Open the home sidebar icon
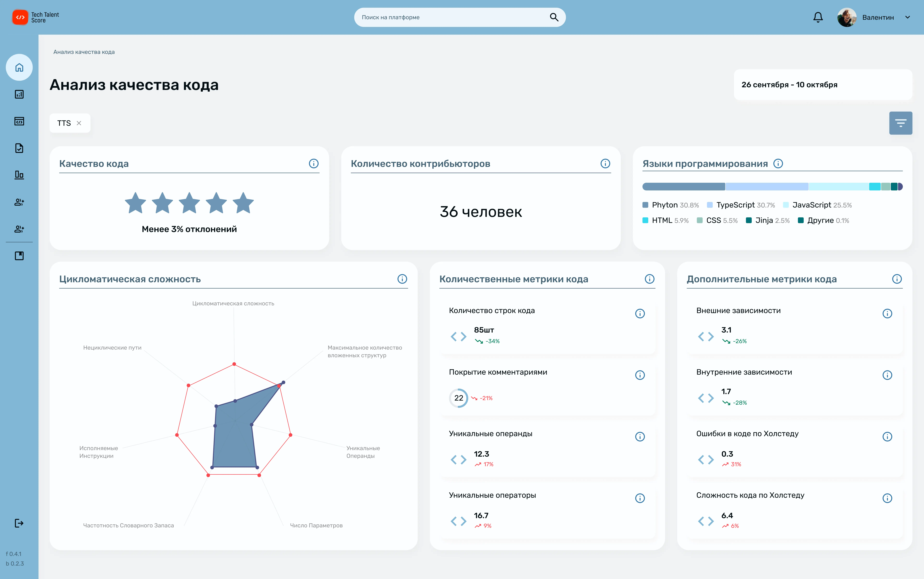Viewport: 924px width, 579px height. click(x=19, y=67)
